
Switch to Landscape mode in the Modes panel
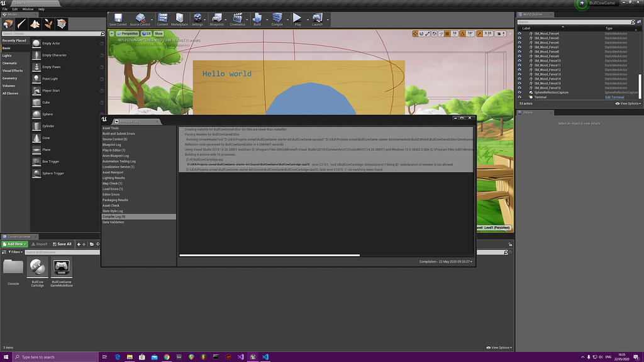tap(34, 24)
